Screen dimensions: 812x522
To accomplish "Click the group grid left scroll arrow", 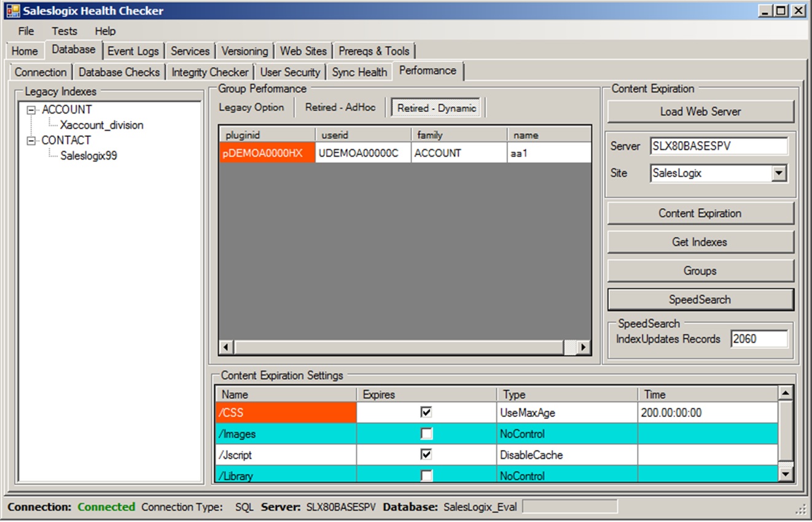I will coord(227,348).
